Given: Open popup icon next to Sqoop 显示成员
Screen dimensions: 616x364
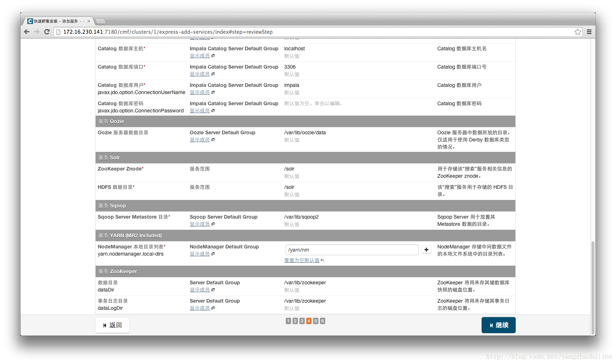Looking at the screenshot, I should point(213,224).
